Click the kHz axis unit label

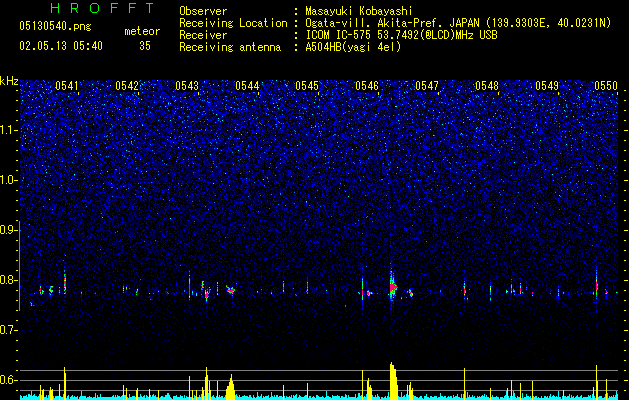click(x=9, y=81)
